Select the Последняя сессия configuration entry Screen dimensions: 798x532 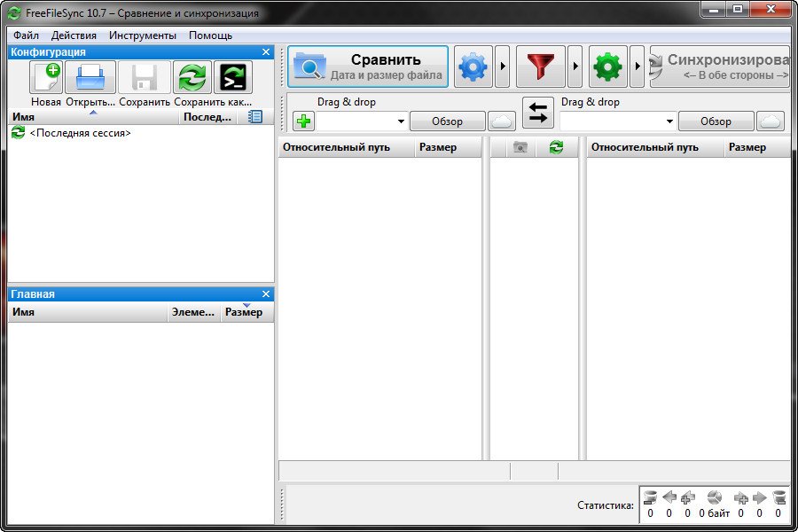pos(80,133)
